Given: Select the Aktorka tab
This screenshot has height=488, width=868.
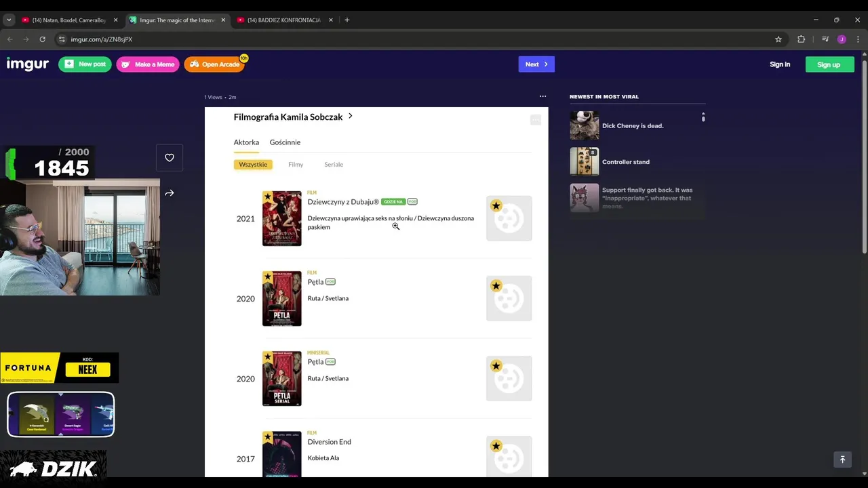Looking at the screenshot, I should pyautogui.click(x=246, y=142).
